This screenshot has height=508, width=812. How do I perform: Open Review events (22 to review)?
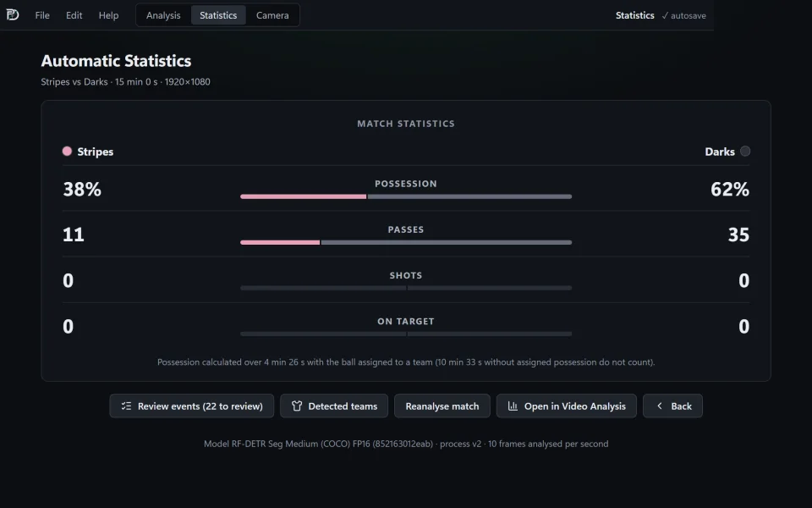(x=192, y=406)
